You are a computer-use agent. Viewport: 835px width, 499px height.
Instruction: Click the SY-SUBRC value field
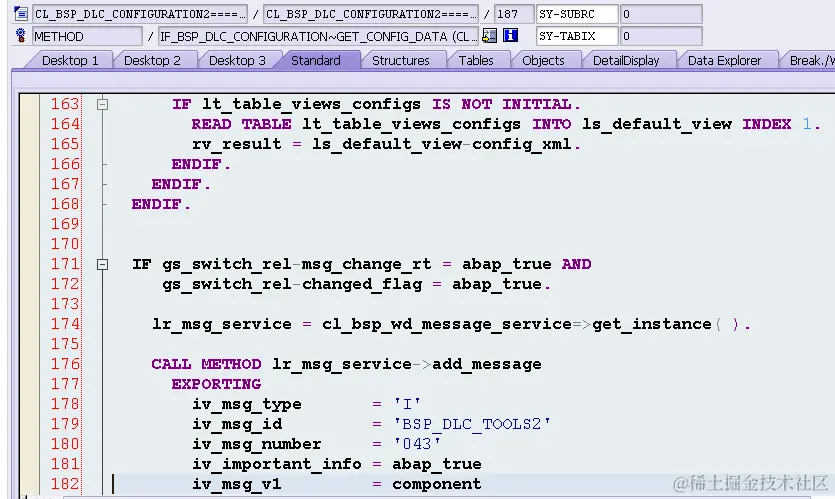(x=661, y=14)
